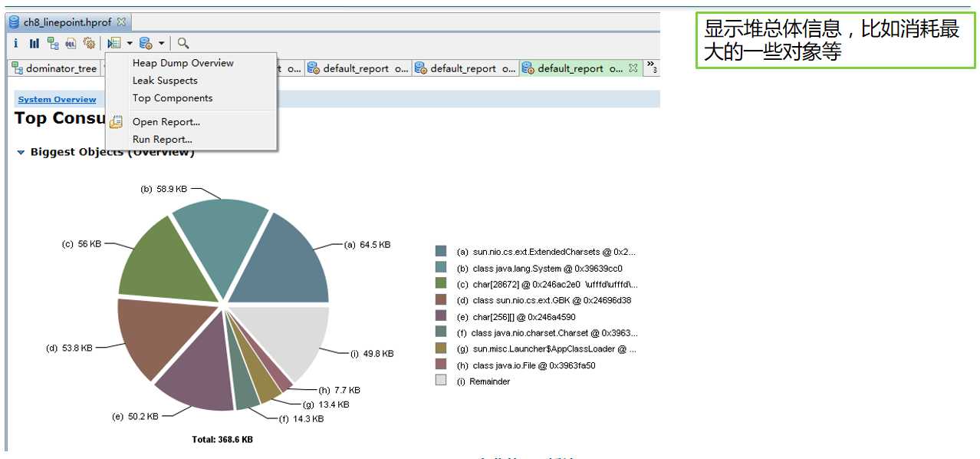Screen dimensions: 980x459
Task: Click legend swatch (g) Launcher$AppClassLoader
Action: [441, 348]
